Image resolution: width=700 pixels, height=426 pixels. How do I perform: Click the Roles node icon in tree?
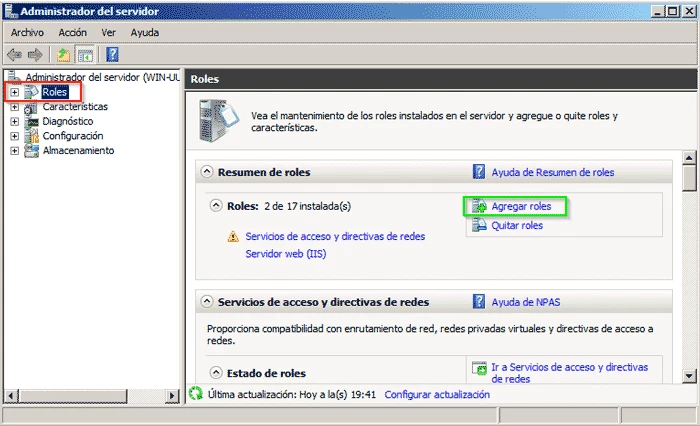[31, 92]
